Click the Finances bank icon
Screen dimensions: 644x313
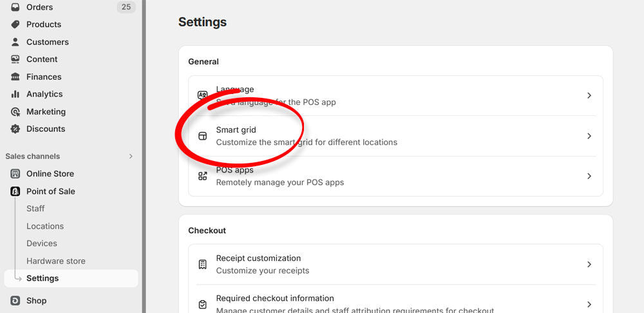pyautogui.click(x=15, y=77)
